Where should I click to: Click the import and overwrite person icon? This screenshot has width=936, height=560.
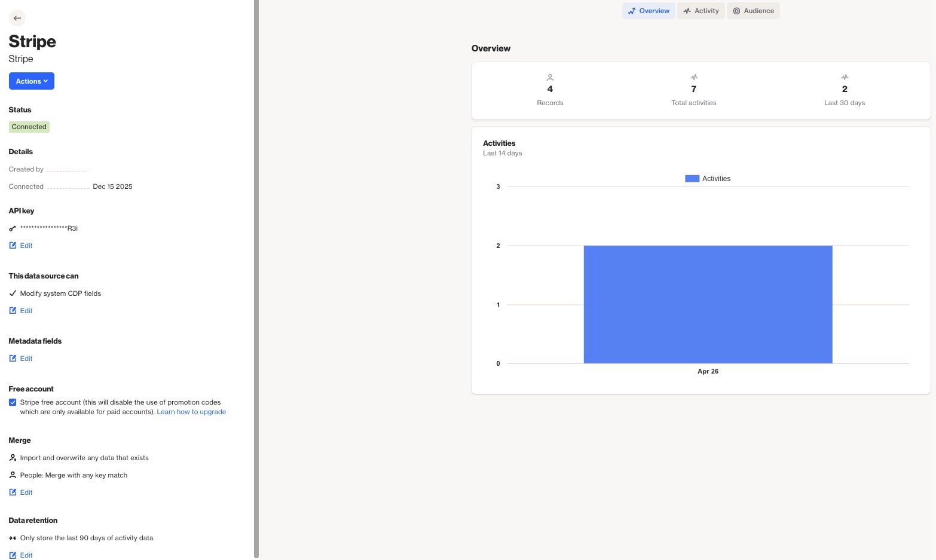click(13, 458)
